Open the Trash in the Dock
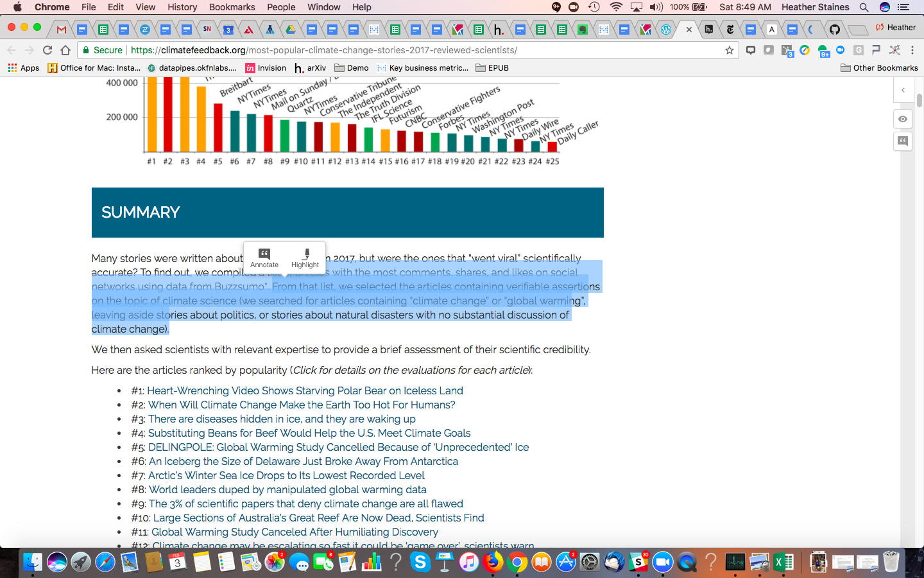 tap(891, 563)
